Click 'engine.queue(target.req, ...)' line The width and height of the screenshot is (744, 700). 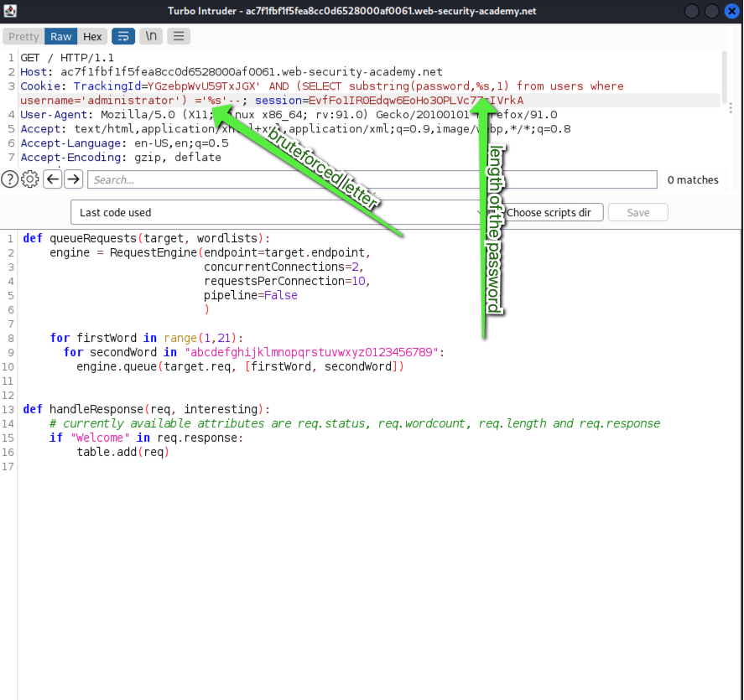pyautogui.click(x=240, y=366)
